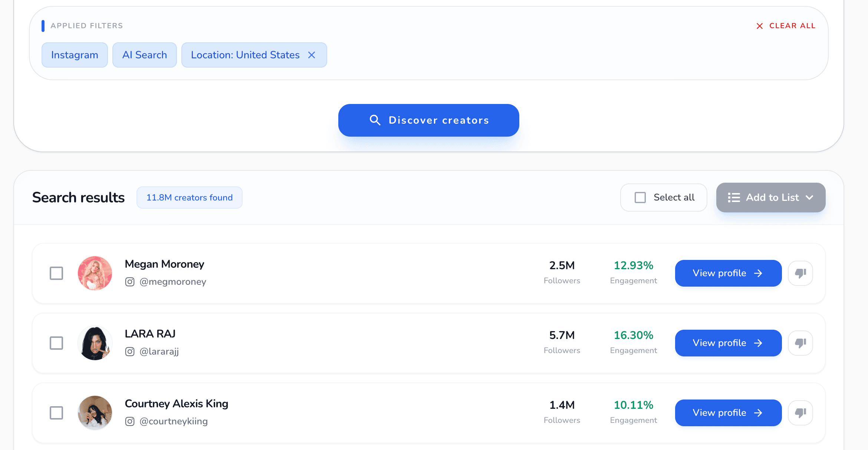
Task: Click thumbs-down icon for Megan Moroney
Action: point(800,273)
